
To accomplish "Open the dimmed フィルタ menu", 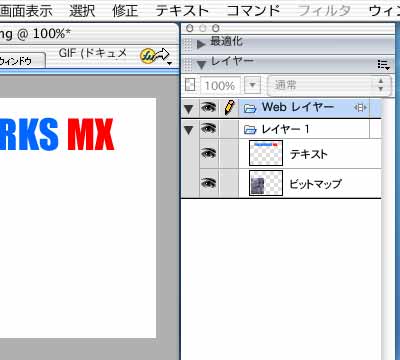I will click(324, 11).
